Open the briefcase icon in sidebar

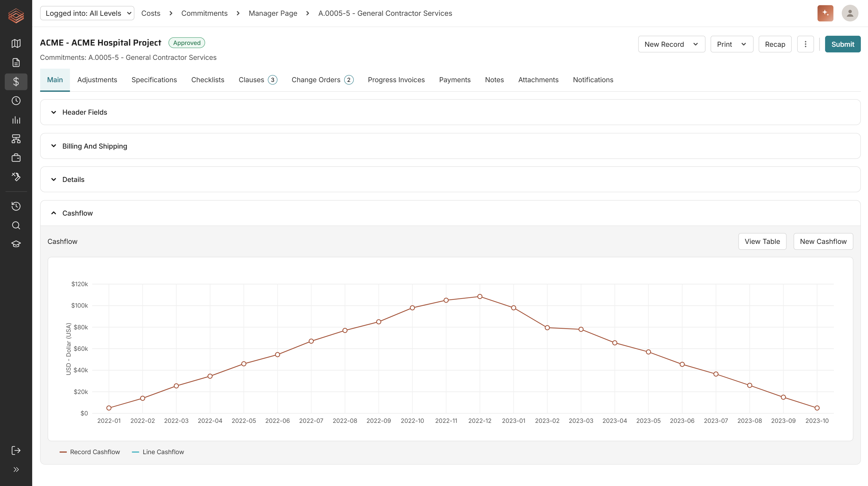coord(16,158)
